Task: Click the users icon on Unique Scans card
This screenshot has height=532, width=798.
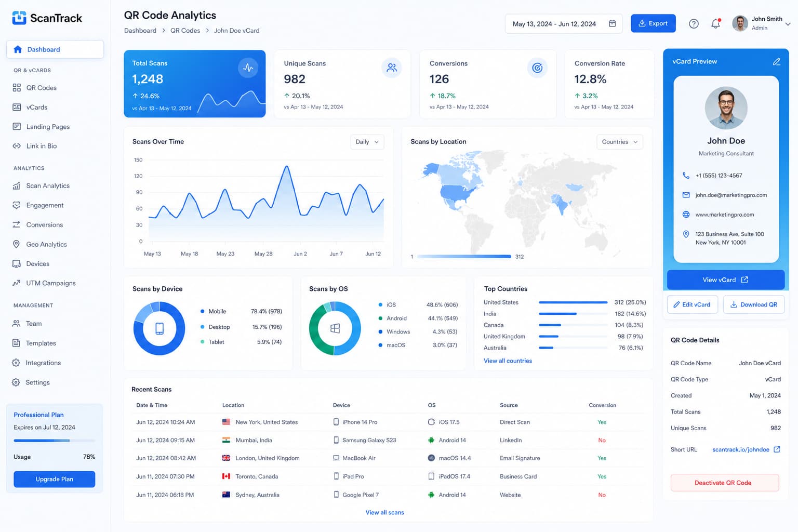Action: coord(392,68)
